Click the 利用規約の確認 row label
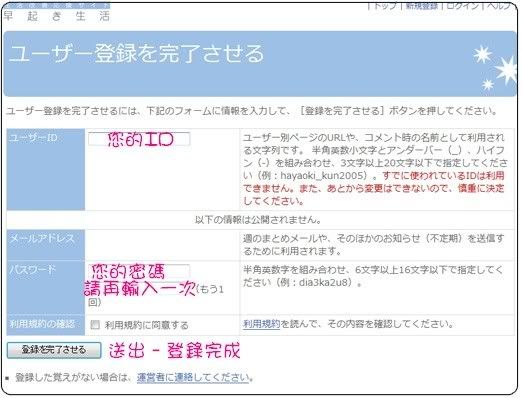Screen dimensions: 522x398 tap(42, 324)
